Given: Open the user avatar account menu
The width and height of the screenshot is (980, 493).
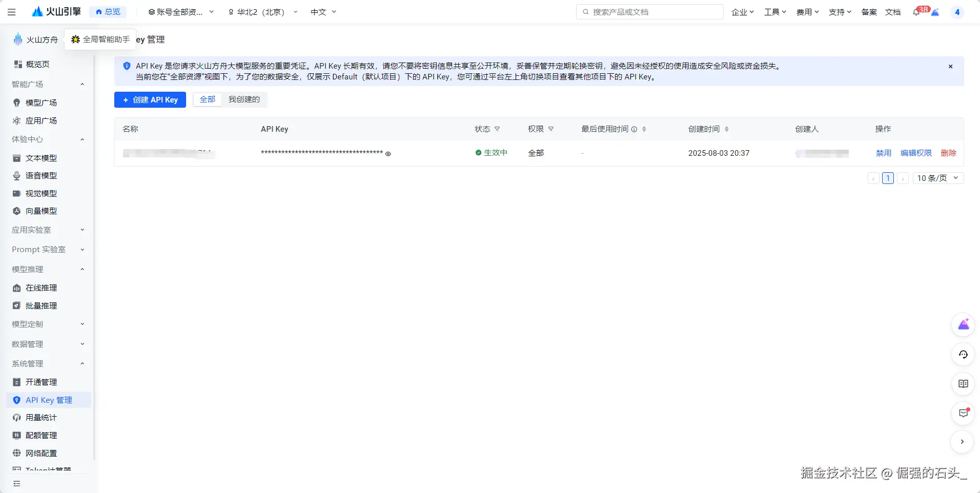Looking at the screenshot, I should pyautogui.click(x=957, y=12).
